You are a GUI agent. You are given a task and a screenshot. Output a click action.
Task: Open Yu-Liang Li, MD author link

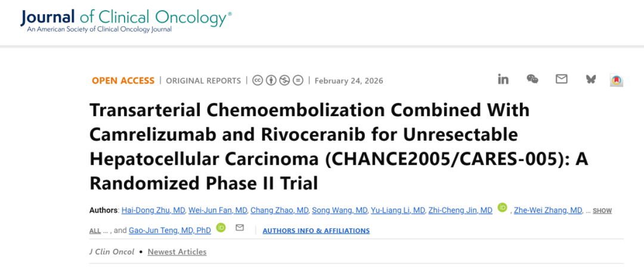[398, 210]
